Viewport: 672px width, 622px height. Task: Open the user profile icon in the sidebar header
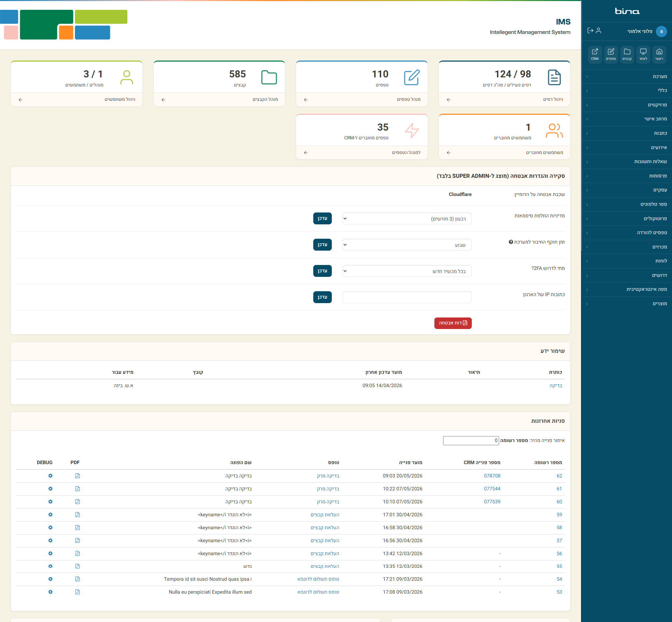[598, 31]
